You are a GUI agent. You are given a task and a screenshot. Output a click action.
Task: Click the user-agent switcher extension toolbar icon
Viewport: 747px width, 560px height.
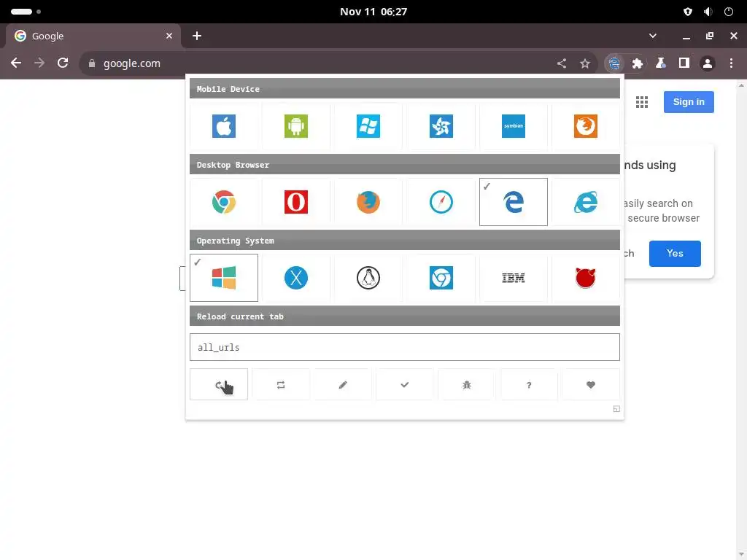(614, 63)
